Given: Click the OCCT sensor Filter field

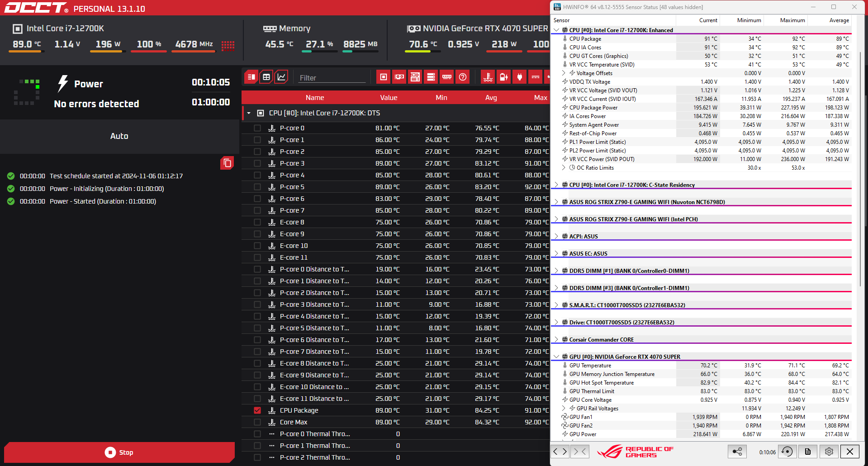Looking at the screenshot, I should tap(332, 78).
